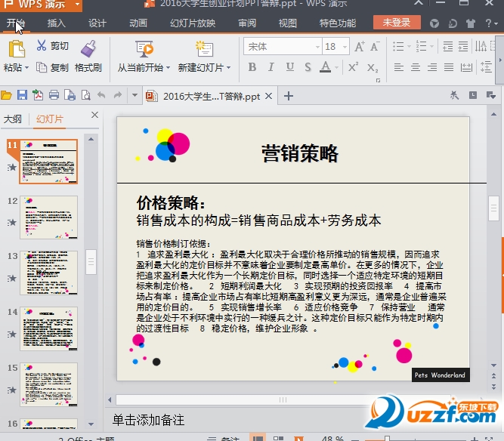Image resolution: width=504 pixels, height=441 pixels.
Task: Open the font color picker under letter A
Action: pyautogui.click(x=325, y=68)
